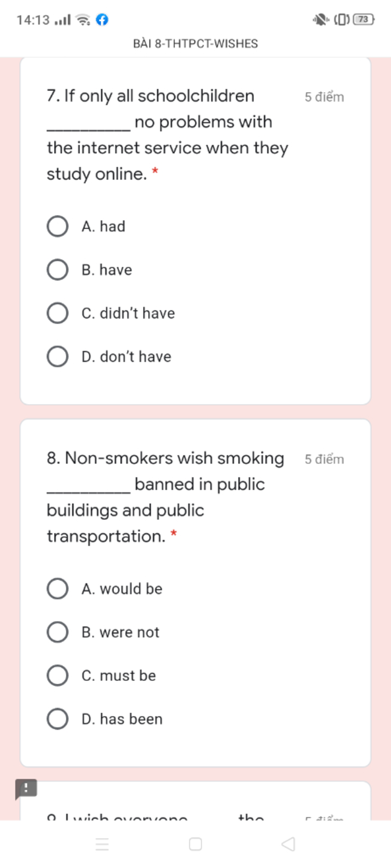Screen dimensions: 391x868
Task: Open the Facebook notification icon in status bar
Action: (x=102, y=19)
